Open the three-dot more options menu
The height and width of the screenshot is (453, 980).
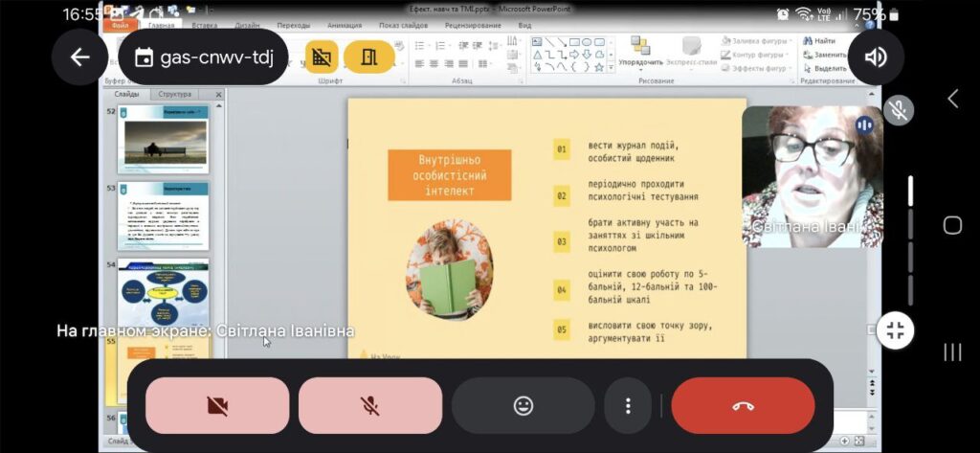[x=628, y=405]
